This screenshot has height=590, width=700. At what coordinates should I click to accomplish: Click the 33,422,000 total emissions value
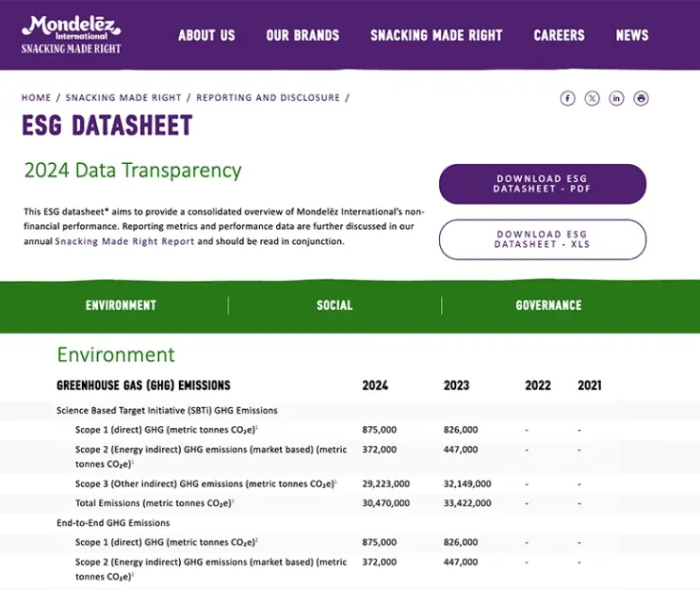click(467, 503)
